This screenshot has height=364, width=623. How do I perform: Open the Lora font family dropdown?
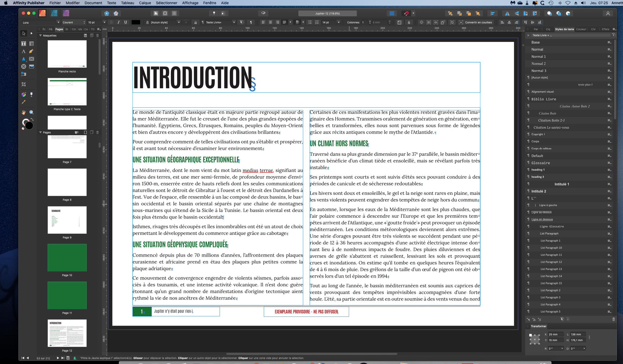[x=58, y=22]
